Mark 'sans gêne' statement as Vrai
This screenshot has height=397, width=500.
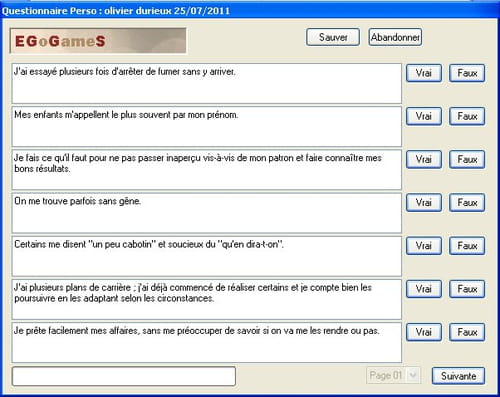pyautogui.click(x=424, y=203)
